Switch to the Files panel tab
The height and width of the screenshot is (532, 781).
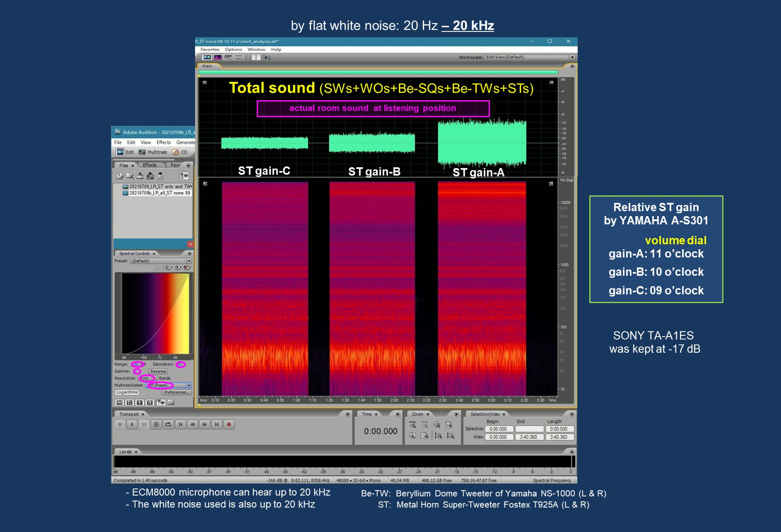click(x=124, y=165)
